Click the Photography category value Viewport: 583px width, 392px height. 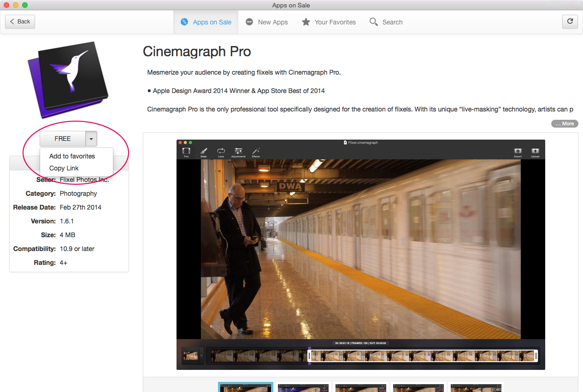78,193
